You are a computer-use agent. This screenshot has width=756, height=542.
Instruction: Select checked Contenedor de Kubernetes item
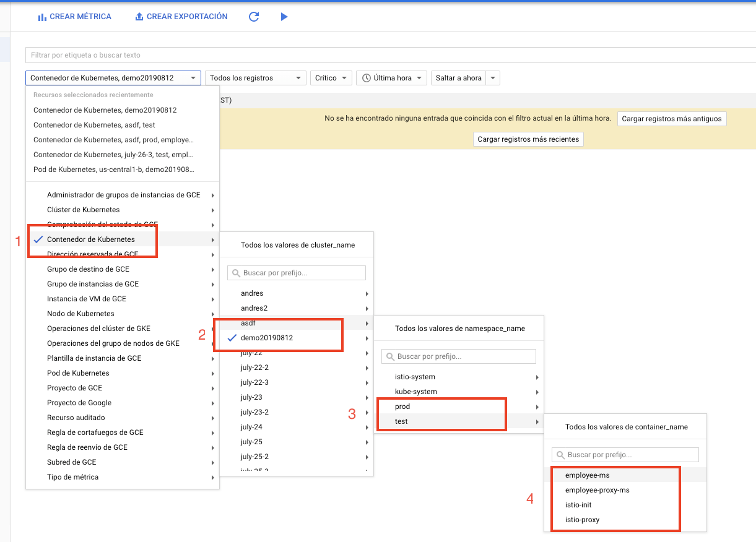coord(90,239)
